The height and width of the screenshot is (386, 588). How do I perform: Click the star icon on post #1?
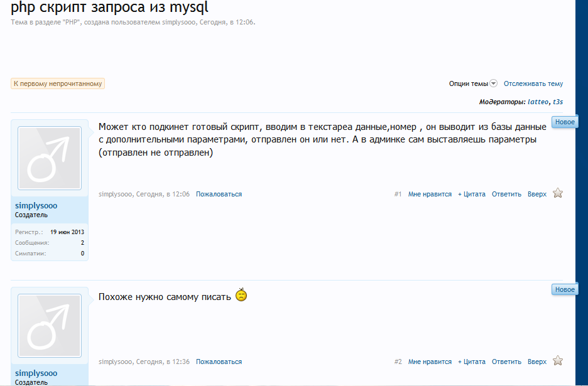(x=558, y=193)
